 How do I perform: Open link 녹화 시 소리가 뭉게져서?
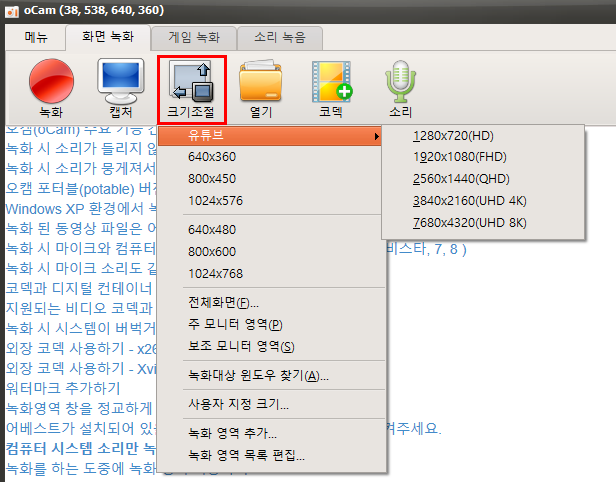(81, 169)
